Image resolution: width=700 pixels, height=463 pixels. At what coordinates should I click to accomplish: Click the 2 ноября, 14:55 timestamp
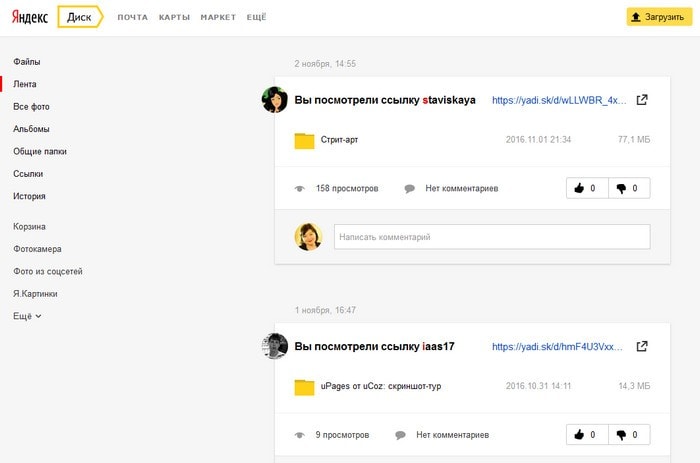click(325, 64)
